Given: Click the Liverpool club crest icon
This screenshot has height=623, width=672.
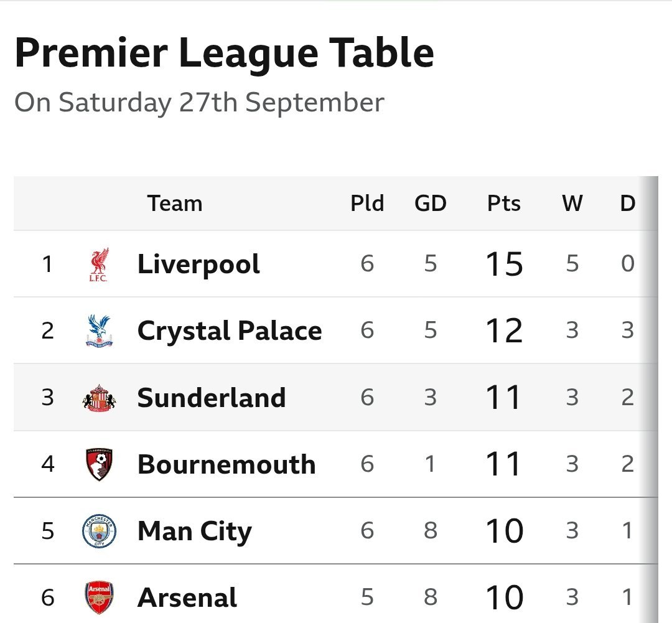Looking at the screenshot, I should coord(98,265).
